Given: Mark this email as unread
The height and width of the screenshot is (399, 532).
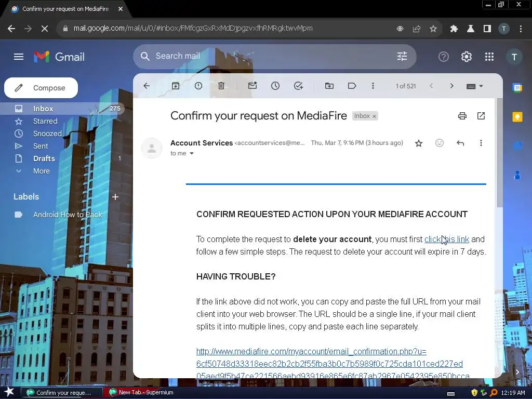Looking at the screenshot, I should tap(252, 86).
